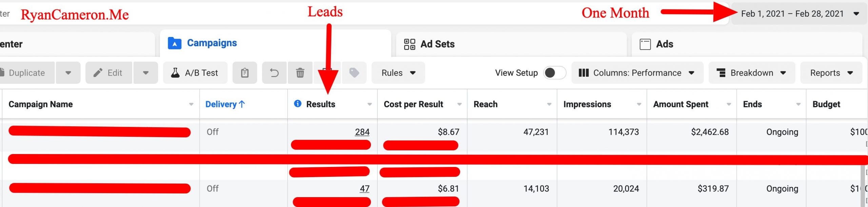Viewport: 868px width, 207px height.
Task: Click the Campaigns folder icon
Action: (x=175, y=43)
